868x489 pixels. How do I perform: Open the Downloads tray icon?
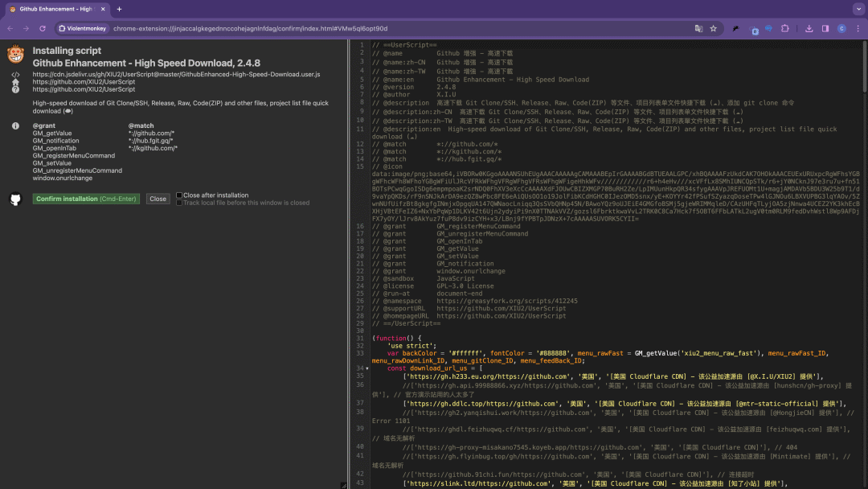click(x=809, y=28)
